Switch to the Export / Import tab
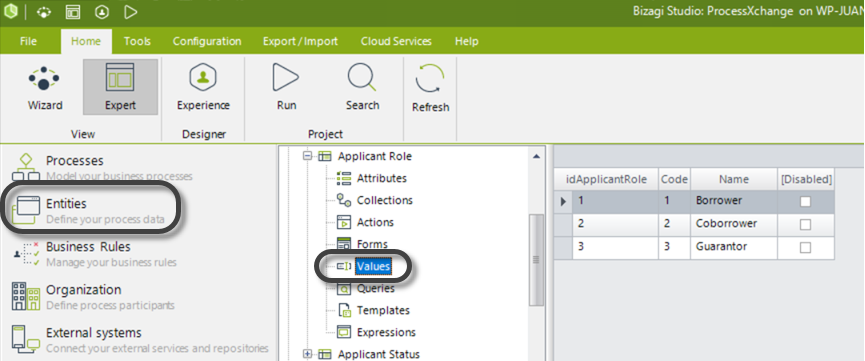 [x=300, y=41]
